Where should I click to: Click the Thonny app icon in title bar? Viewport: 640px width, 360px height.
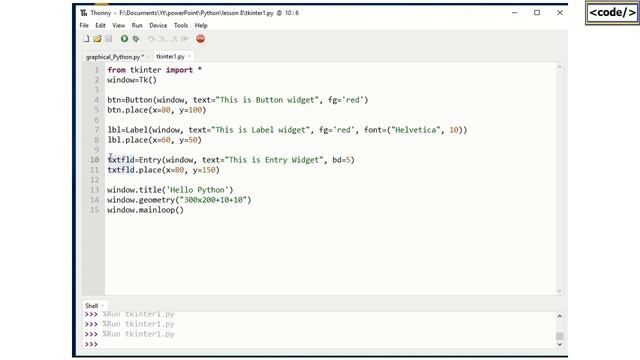84,13
